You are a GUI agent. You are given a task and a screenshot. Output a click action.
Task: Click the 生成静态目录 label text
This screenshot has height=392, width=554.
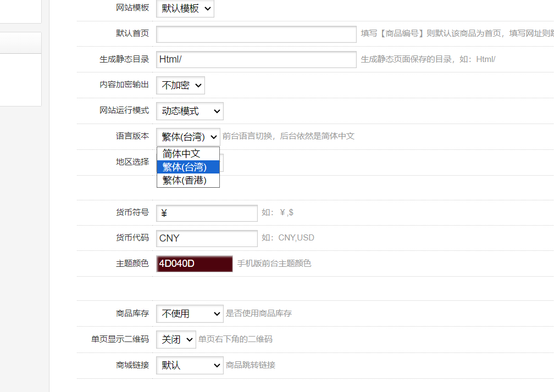(124, 59)
